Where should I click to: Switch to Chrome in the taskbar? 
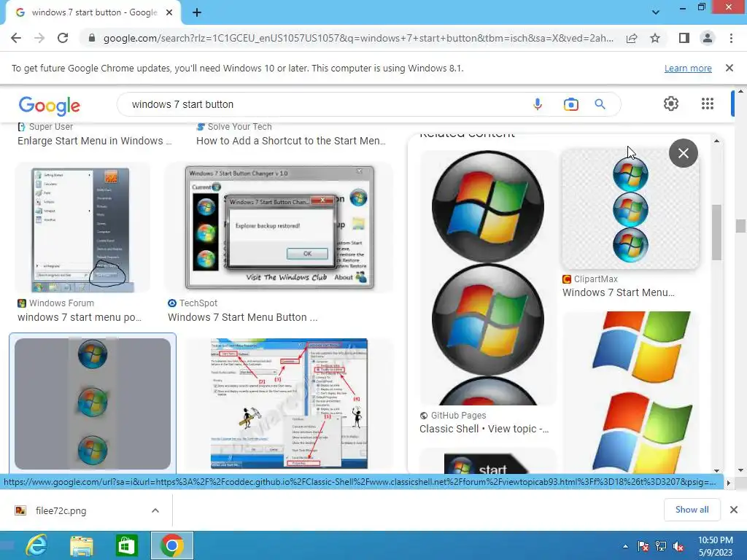172,545
